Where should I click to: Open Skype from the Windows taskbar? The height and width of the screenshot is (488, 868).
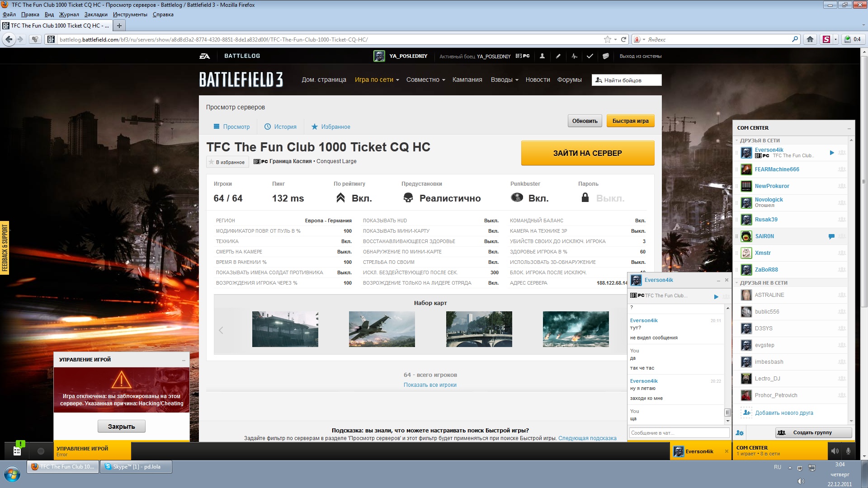[x=136, y=467]
